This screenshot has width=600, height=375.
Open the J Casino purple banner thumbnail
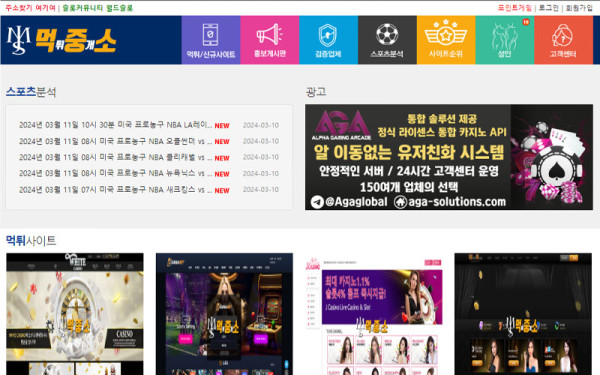(x=374, y=314)
